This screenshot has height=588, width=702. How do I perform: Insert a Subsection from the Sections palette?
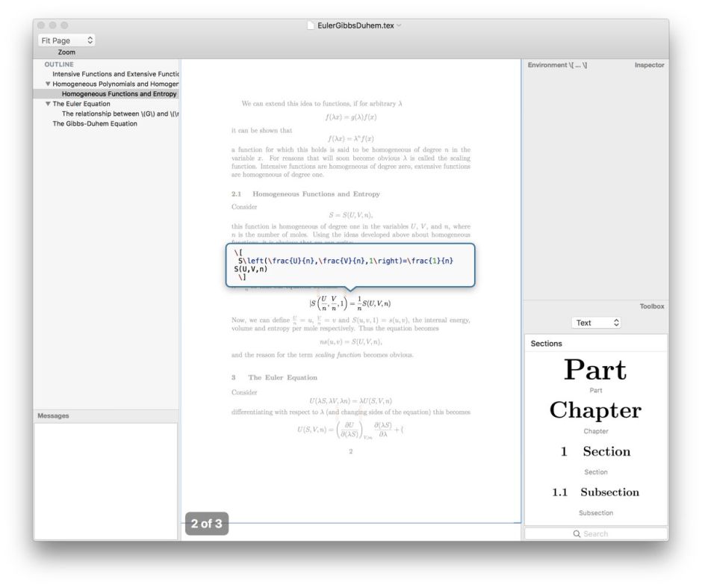608,492
